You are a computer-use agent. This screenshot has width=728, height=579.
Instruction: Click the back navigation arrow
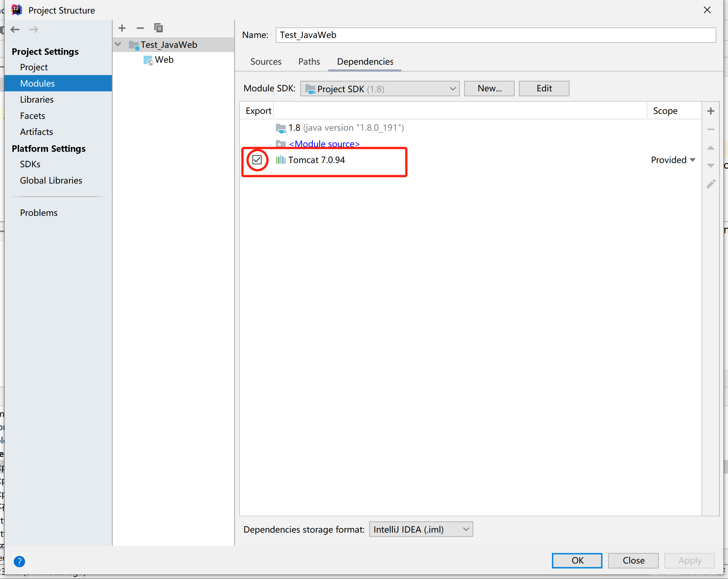(15, 30)
